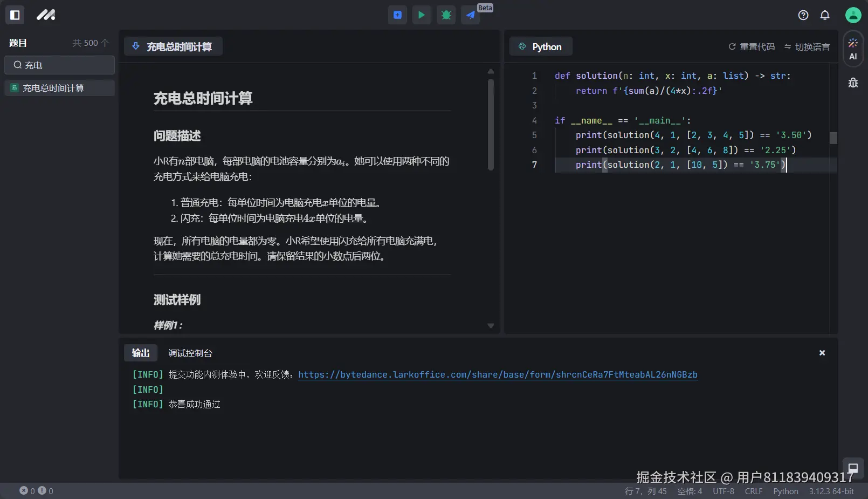The image size is (868, 499).
Task: Click the 测试样例 heading
Action: click(177, 299)
